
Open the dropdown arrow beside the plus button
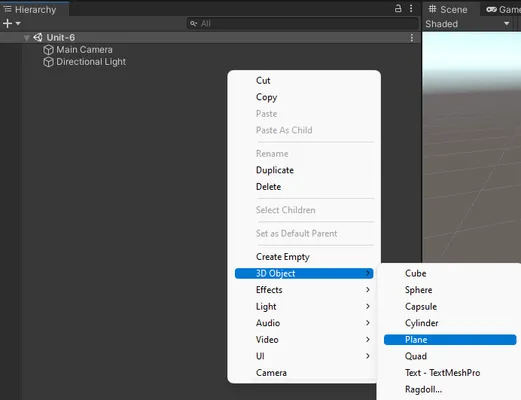[18, 23]
